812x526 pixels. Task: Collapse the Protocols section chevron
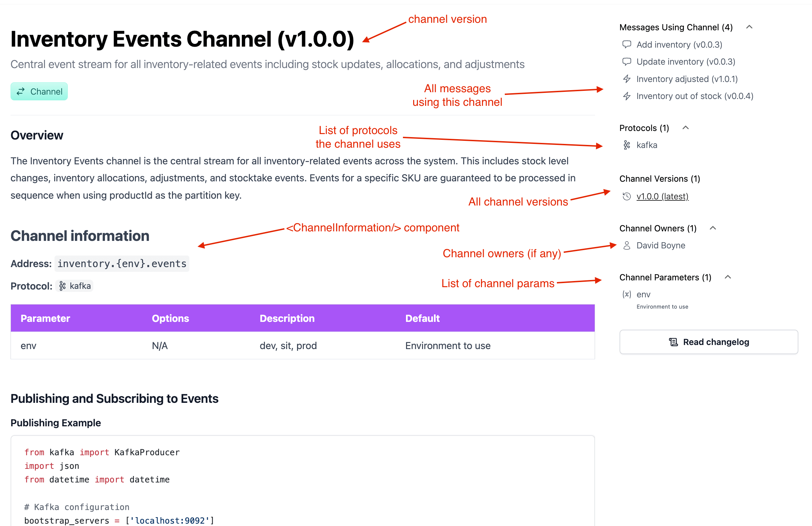685,128
